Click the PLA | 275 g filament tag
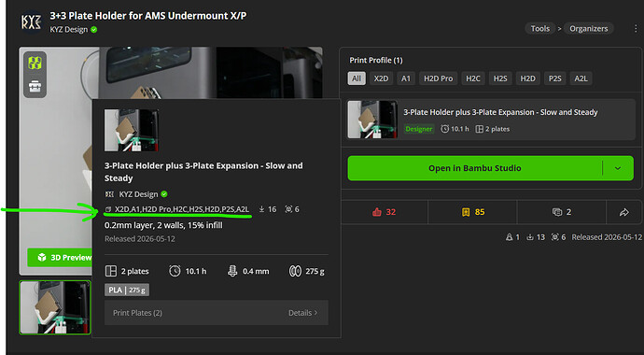This screenshot has height=355, width=644. (127, 291)
